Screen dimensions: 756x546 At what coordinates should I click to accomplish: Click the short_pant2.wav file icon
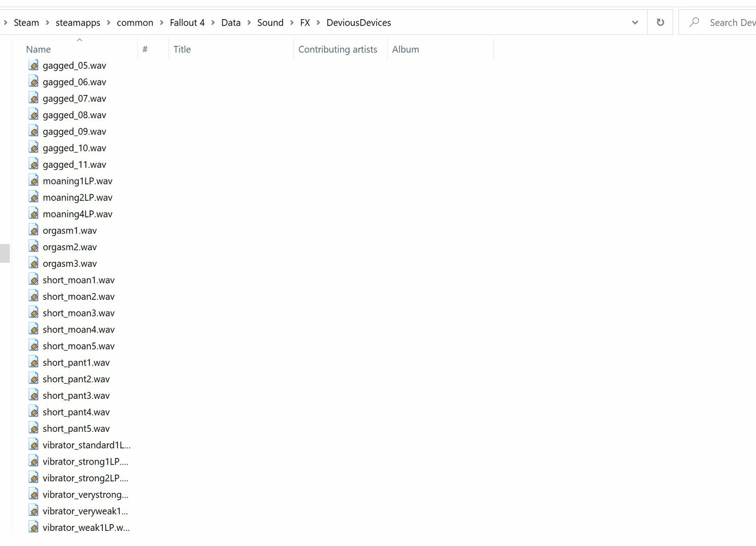pyautogui.click(x=33, y=379)
